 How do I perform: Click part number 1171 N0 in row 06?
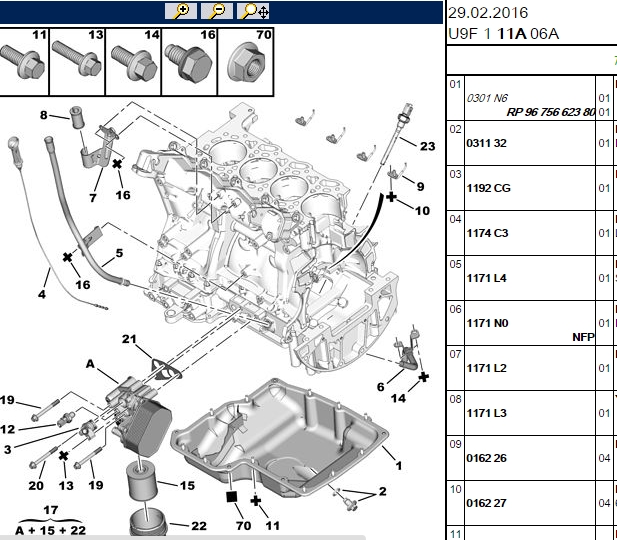pos(488,323)
